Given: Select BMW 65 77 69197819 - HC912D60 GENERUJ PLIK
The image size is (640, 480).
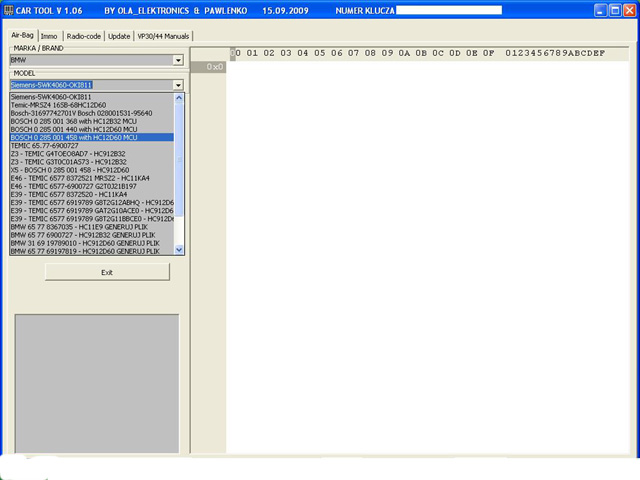Looking at the screenshot, I should coord(92,251).
